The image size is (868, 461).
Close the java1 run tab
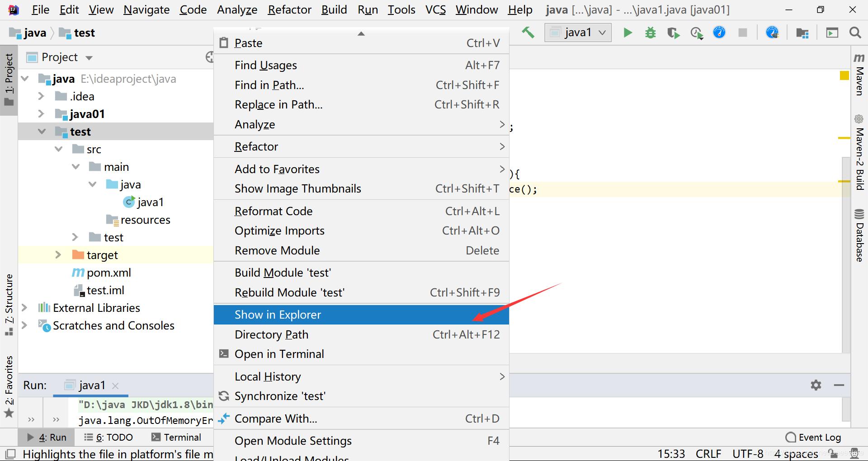coord(115,386)
